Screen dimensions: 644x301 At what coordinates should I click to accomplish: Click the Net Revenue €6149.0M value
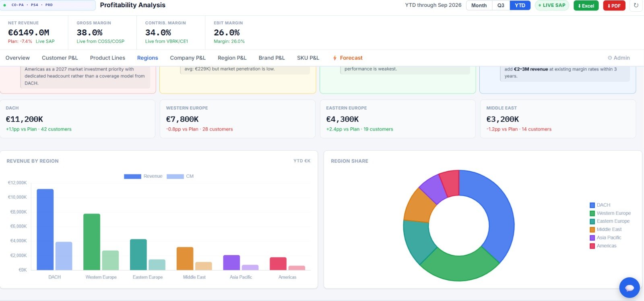coord(29,33)
